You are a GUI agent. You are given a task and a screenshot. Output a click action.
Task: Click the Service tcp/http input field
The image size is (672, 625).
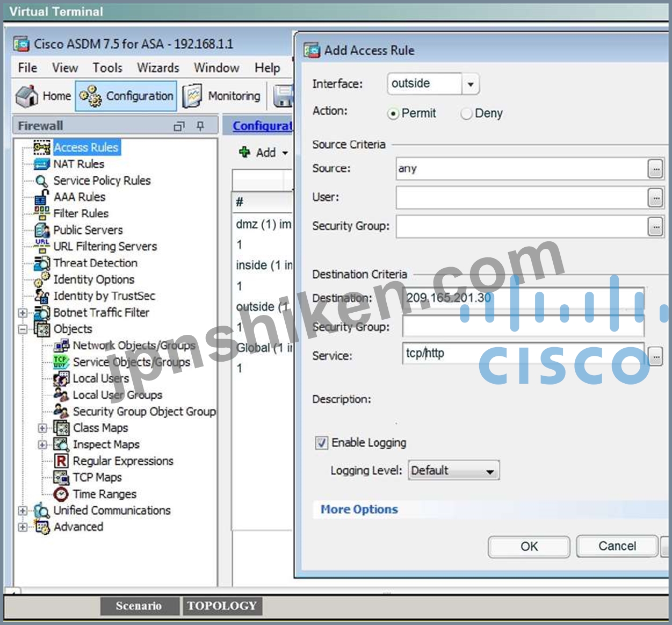(523, 354)
